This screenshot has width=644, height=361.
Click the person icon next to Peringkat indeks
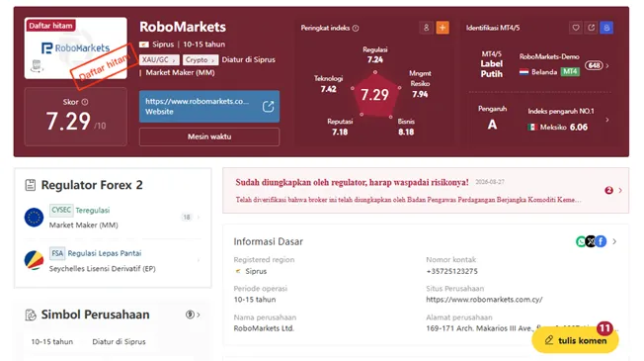(x=426, y=28)
